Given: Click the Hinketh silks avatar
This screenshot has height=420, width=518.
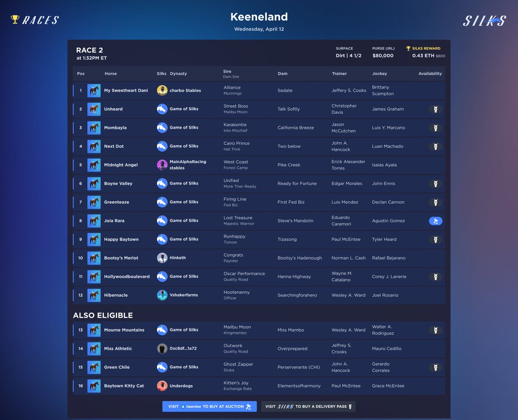Looking at the screenshot, I should (162, 258).
